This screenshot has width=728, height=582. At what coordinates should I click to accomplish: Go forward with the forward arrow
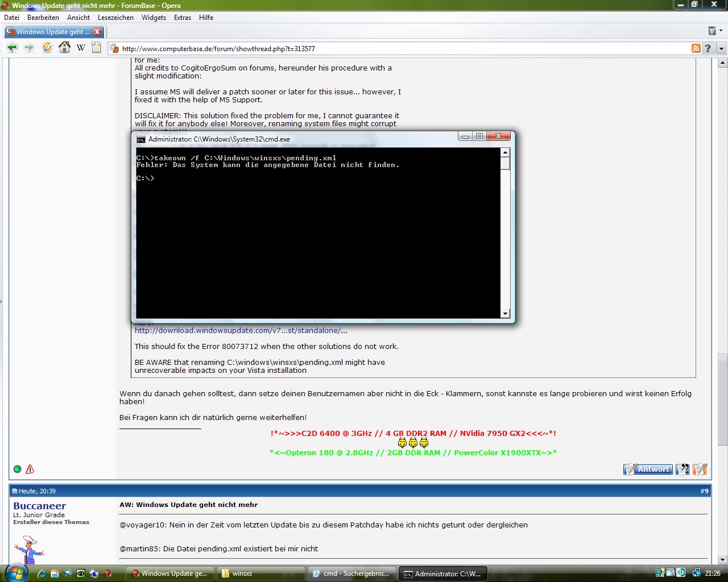pos(29,48)
